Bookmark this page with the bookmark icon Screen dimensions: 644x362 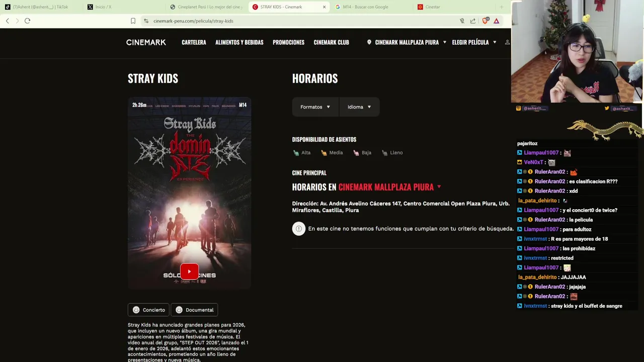[133, 21]
